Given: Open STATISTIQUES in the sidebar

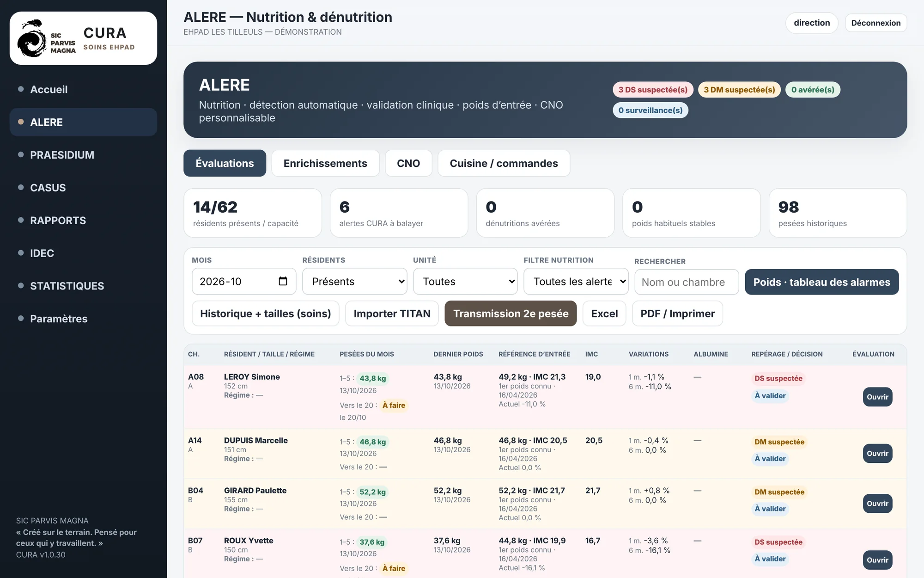Looking at the screenshot, I should pos(83,286).
